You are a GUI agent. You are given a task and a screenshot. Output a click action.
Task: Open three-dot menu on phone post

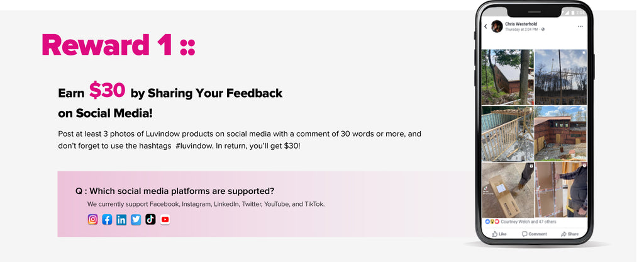pos(580,26)
